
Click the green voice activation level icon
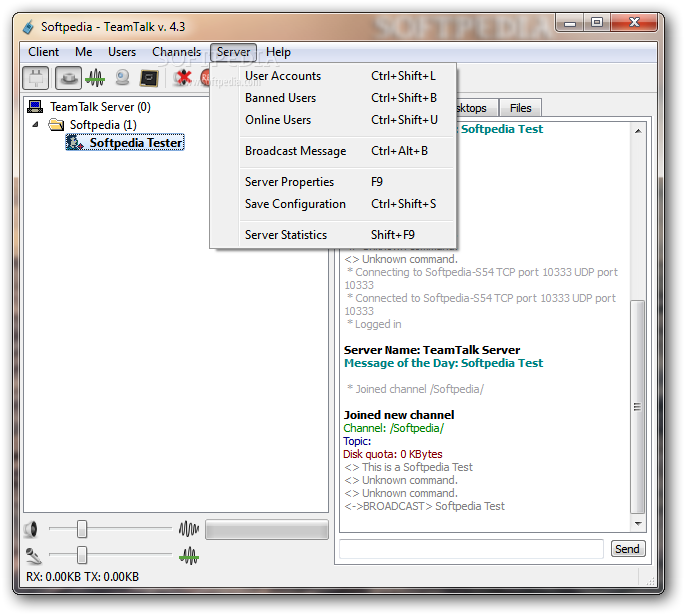[189, 556]
